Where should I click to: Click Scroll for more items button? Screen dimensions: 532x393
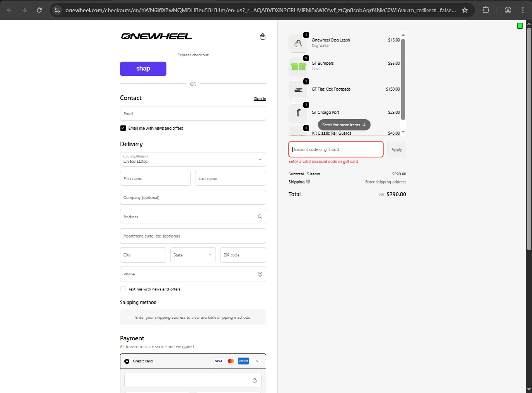pos(344,125)
